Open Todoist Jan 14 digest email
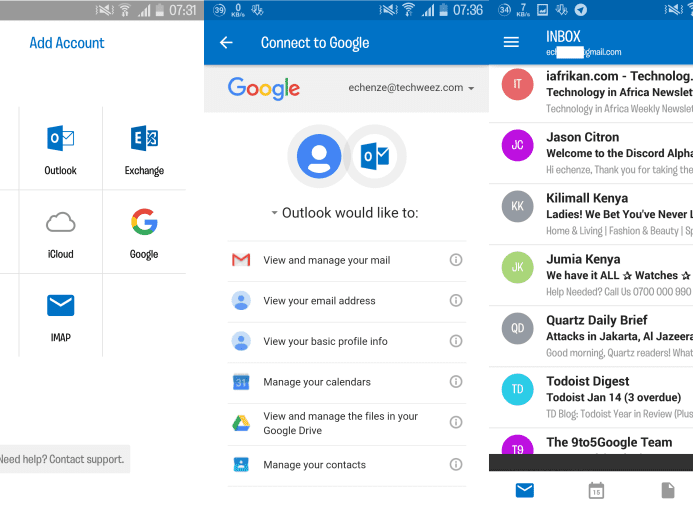Viewport: 693px width, 510px height. [x=591, y=397]
